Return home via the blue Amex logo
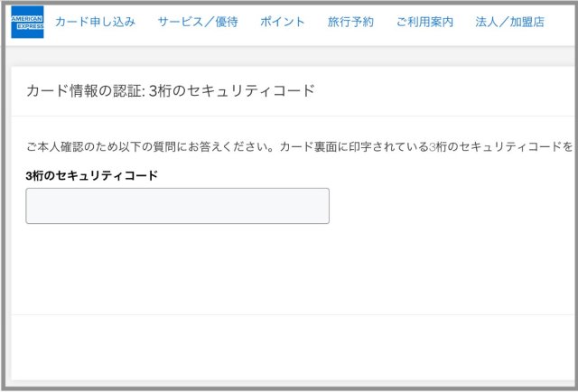This screenshot has height=392, width=578. (27, 23)
